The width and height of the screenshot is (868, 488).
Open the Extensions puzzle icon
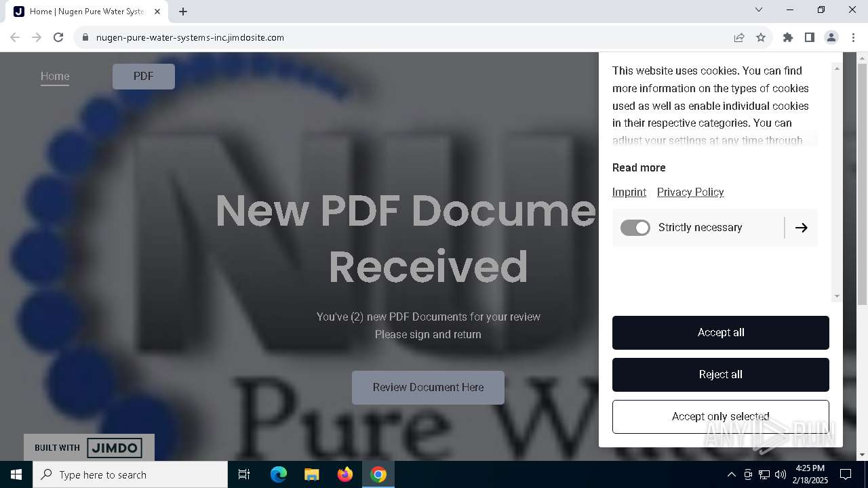tap(788, 37)
